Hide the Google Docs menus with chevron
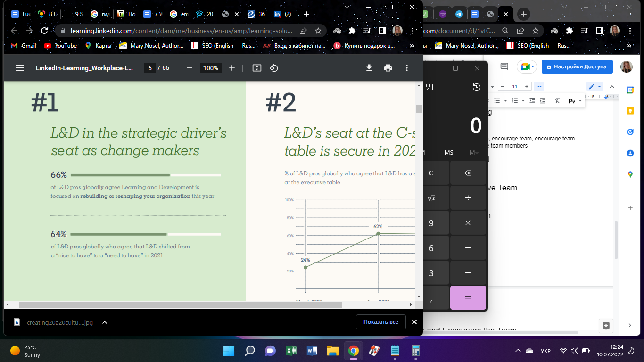Image resolution: width=644 pixels, height=362 pixels. [x=612, y=87]
